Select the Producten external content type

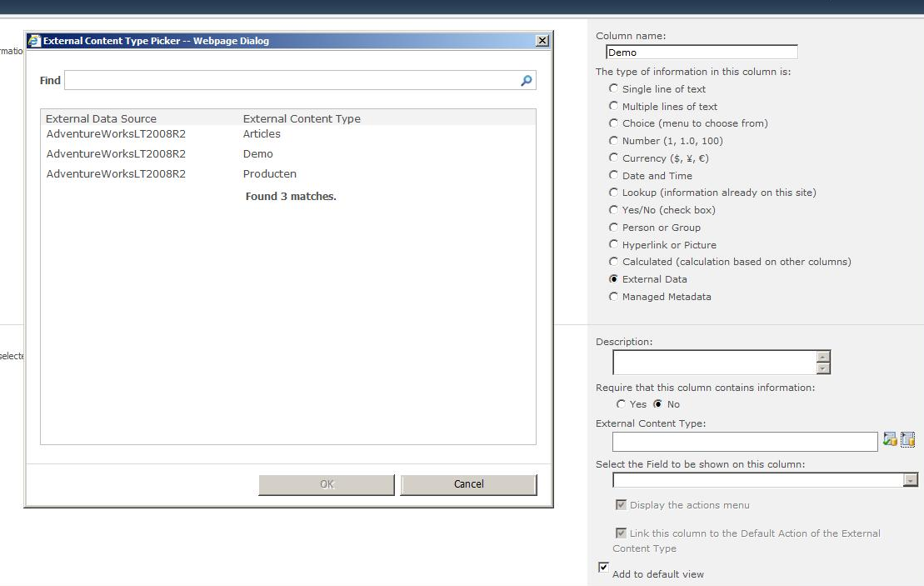(x=269, y=174)
